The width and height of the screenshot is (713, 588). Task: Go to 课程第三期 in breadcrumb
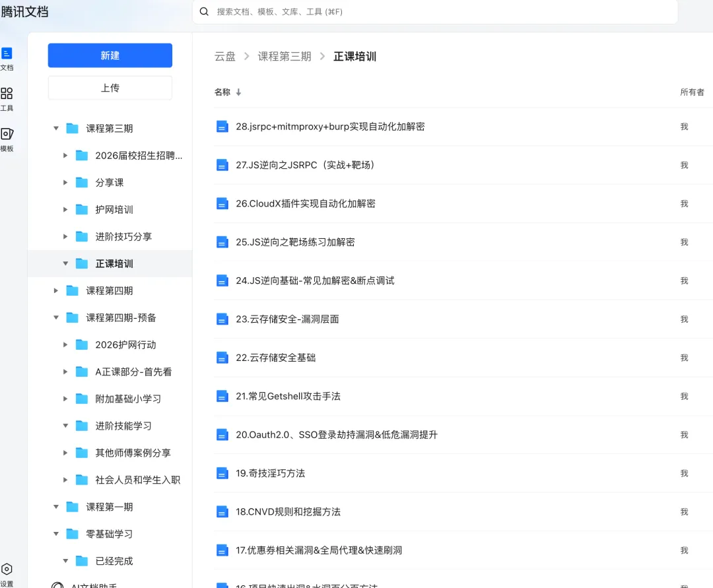click(x=285, y=56)
